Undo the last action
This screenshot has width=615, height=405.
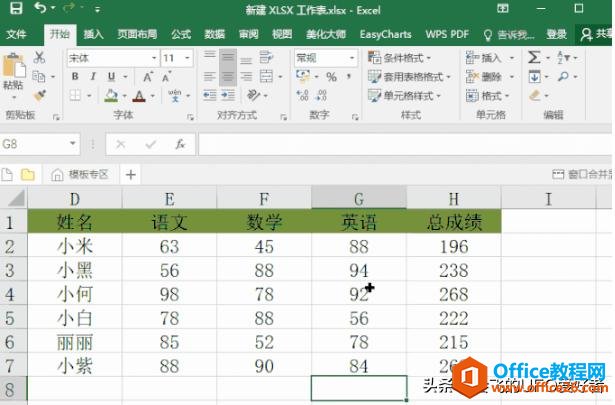40,8
